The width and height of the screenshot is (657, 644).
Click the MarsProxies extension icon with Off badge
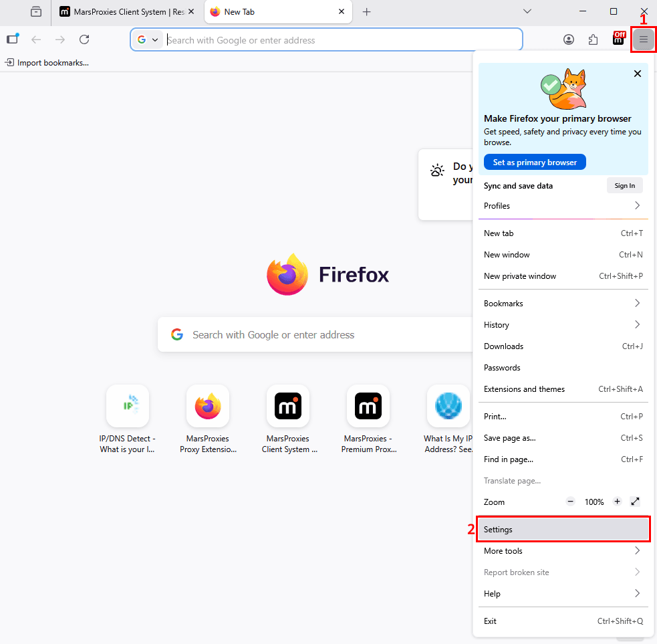pyautogui.click(x=619, y=39)
